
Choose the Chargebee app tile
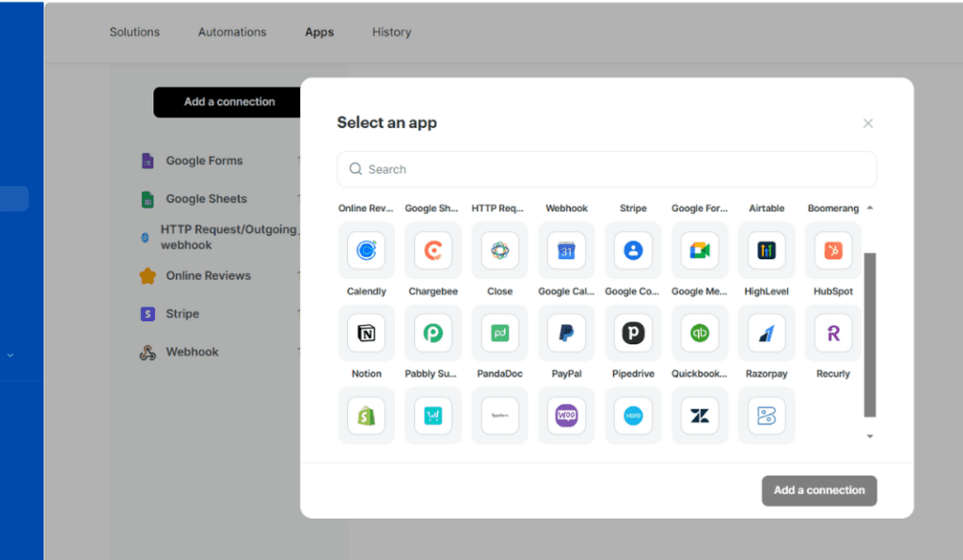pos(433,251)
